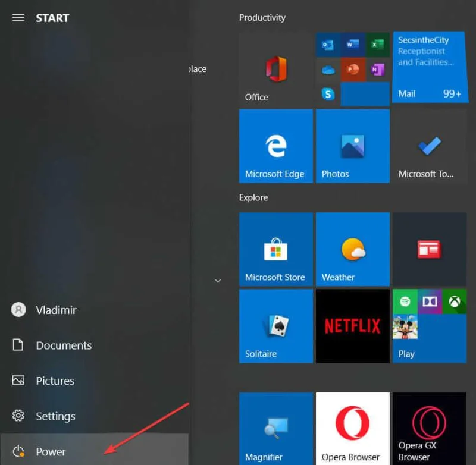
Task: Open Excel from the Office folder tile
Action: [x=378, y=45]
